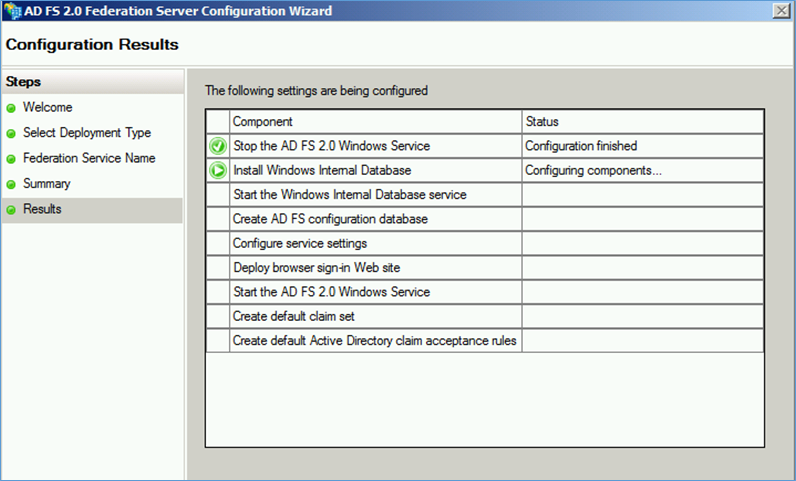
Task: Click the green bullet next to Summary
Action: pyautogui.click(x=11, y=184)
